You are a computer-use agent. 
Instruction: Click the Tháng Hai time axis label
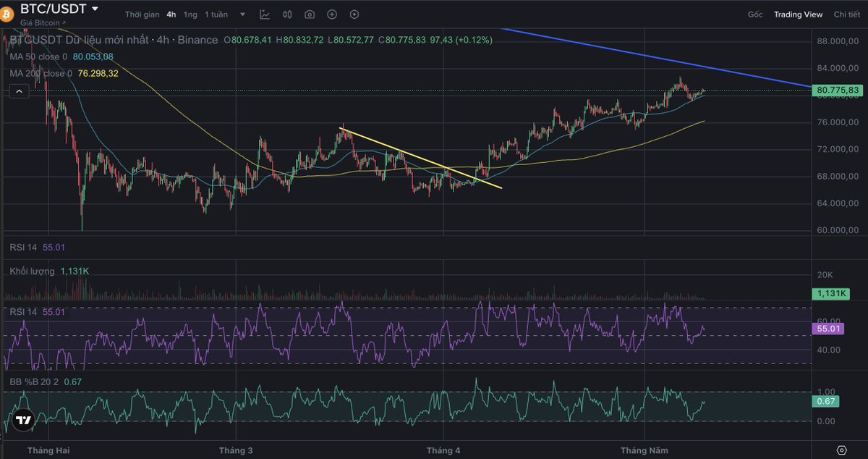pyautogui.click(x=49, y=450)
